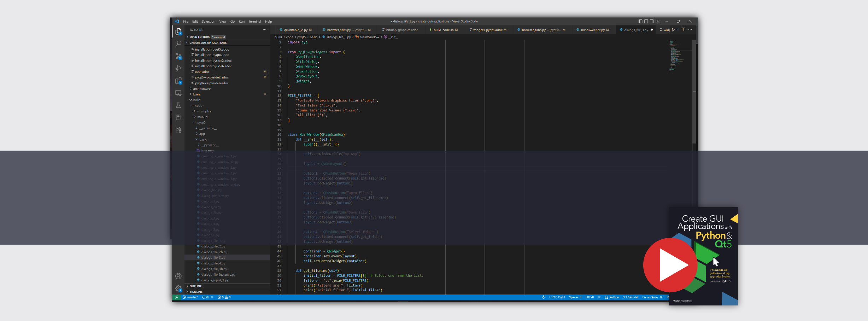Screen dimensions: 868x321
Task: Expand the Timeline section
Action: (x=196, y=292)
